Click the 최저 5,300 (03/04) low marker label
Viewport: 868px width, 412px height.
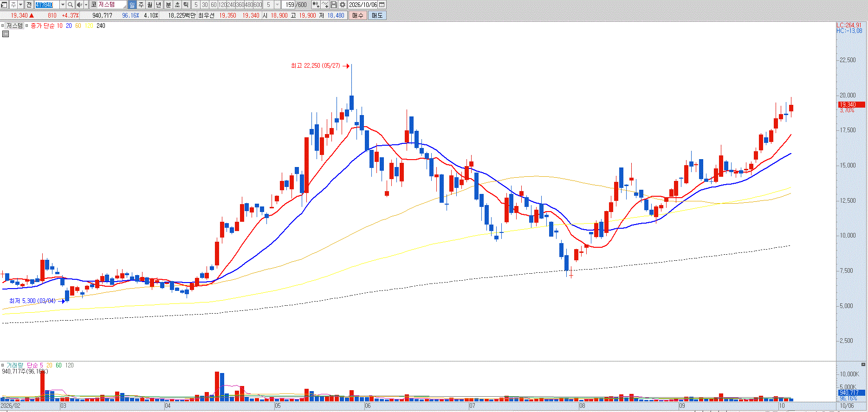[x=32, y=301]
